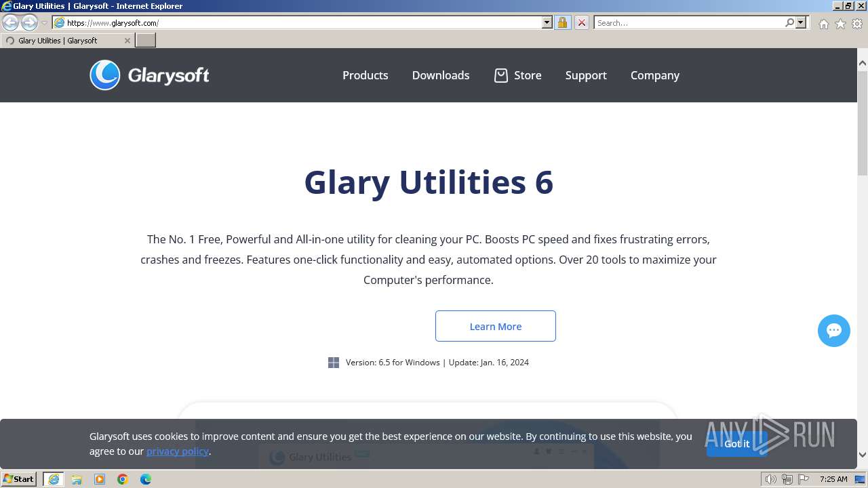Open the Downloads menu
The image size is (868, 488).
point(441,75)
